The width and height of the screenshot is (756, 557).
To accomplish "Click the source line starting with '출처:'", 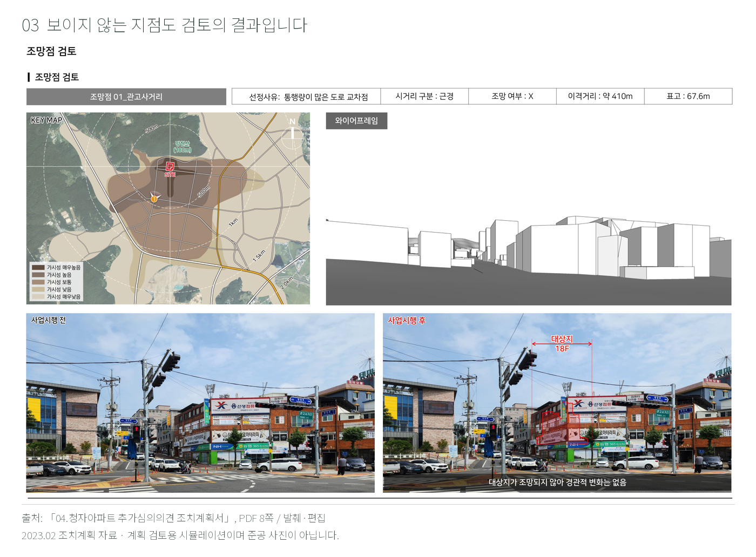I will [173, 518].
